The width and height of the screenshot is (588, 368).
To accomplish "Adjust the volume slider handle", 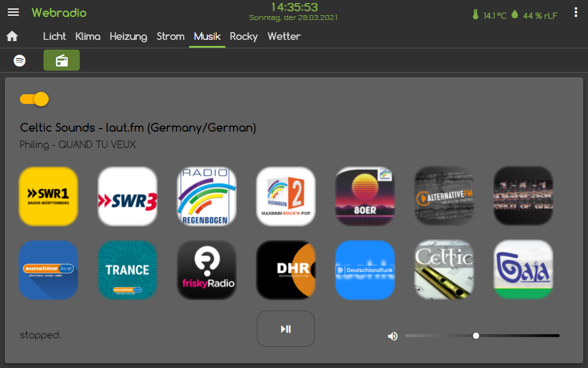I will click(x=476, y=336).
